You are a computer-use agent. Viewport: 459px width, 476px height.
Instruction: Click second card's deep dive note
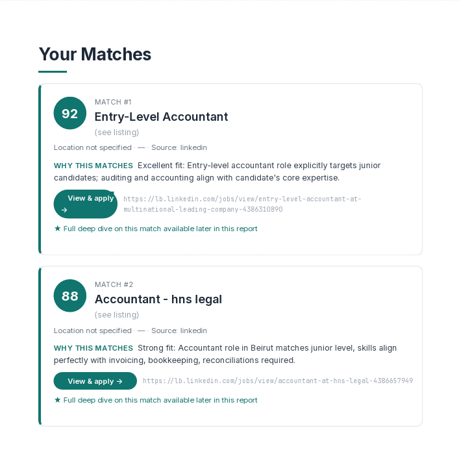click(x=156, y=400)
